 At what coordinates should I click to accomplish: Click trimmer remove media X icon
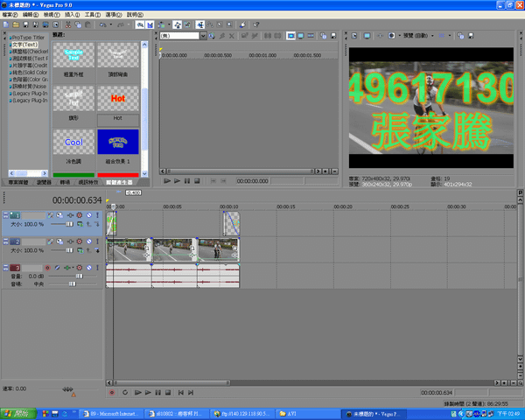click(x=231, y=36)
